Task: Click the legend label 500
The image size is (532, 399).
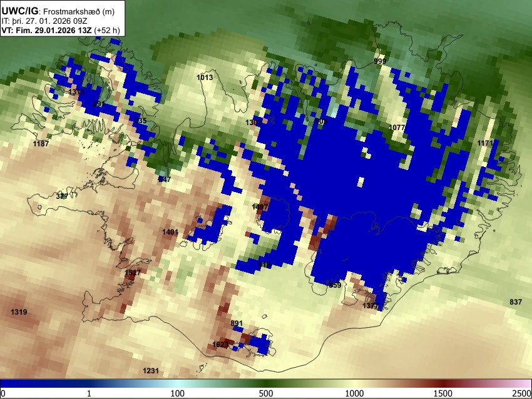Action: 265,393
